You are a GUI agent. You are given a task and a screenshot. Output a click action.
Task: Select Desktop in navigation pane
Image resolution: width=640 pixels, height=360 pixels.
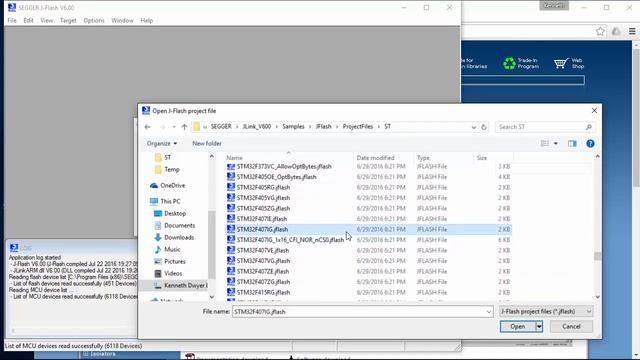[175, 213]
